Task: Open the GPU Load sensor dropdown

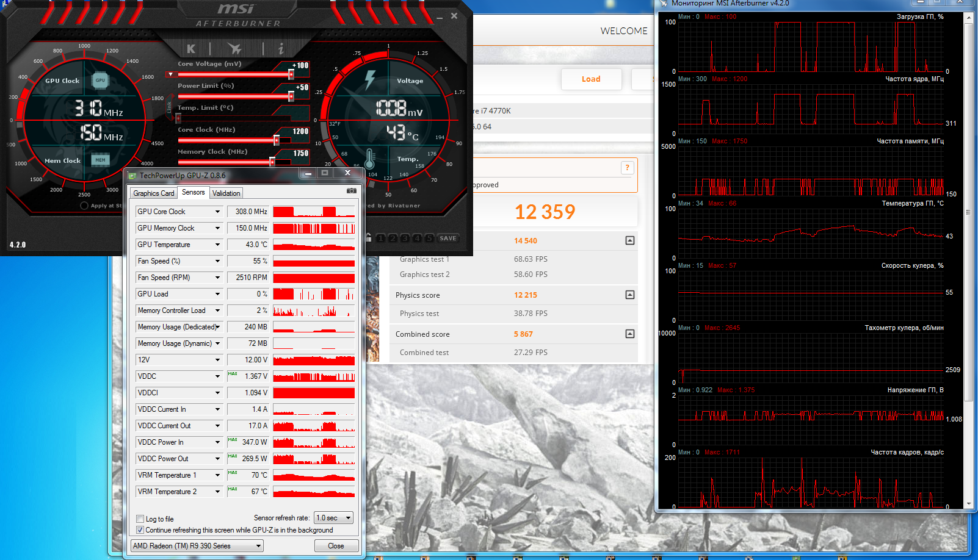Action: coord(217,294)
